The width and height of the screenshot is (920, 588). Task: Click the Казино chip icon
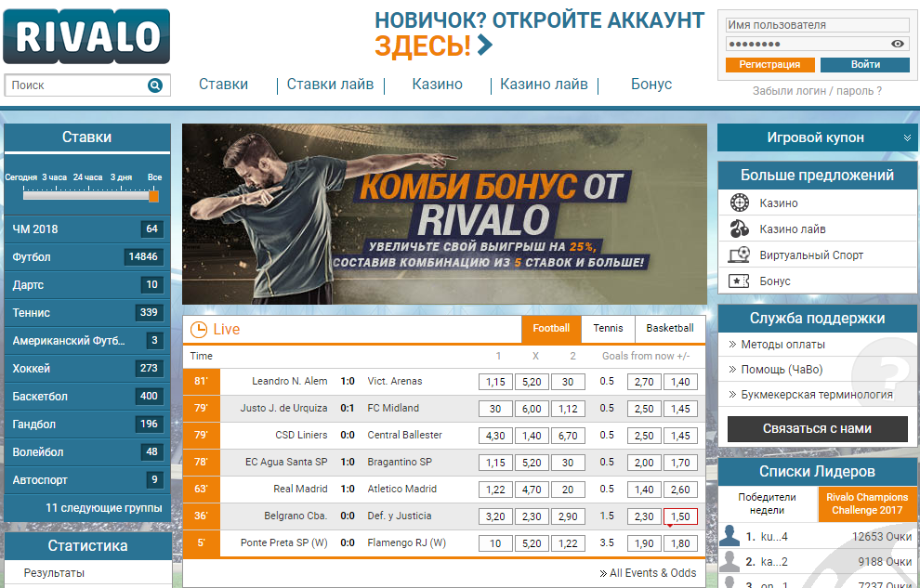coord(740,203)
